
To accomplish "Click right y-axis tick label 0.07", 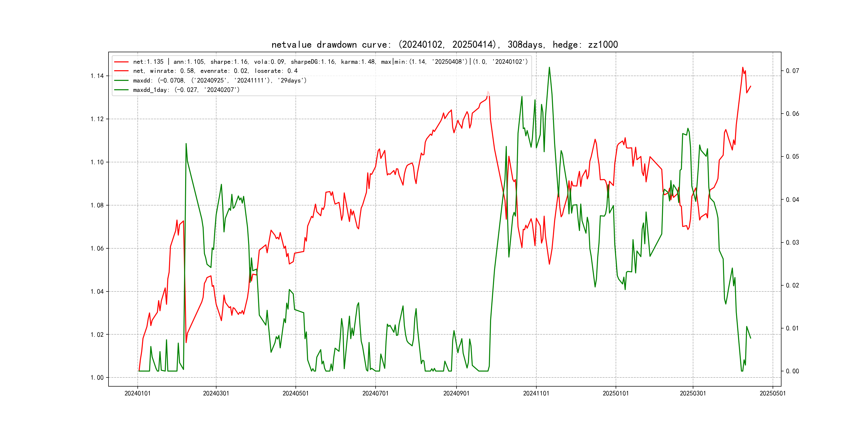I will (x=792, y=71).
